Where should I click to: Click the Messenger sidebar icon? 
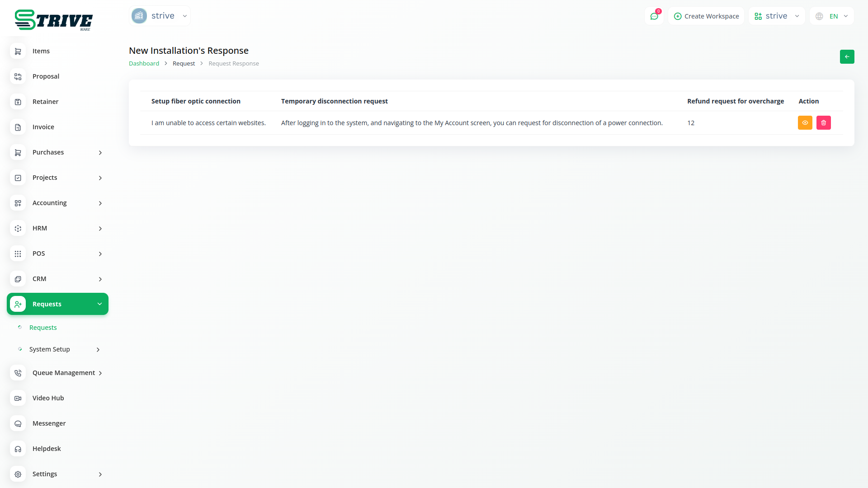18,424
